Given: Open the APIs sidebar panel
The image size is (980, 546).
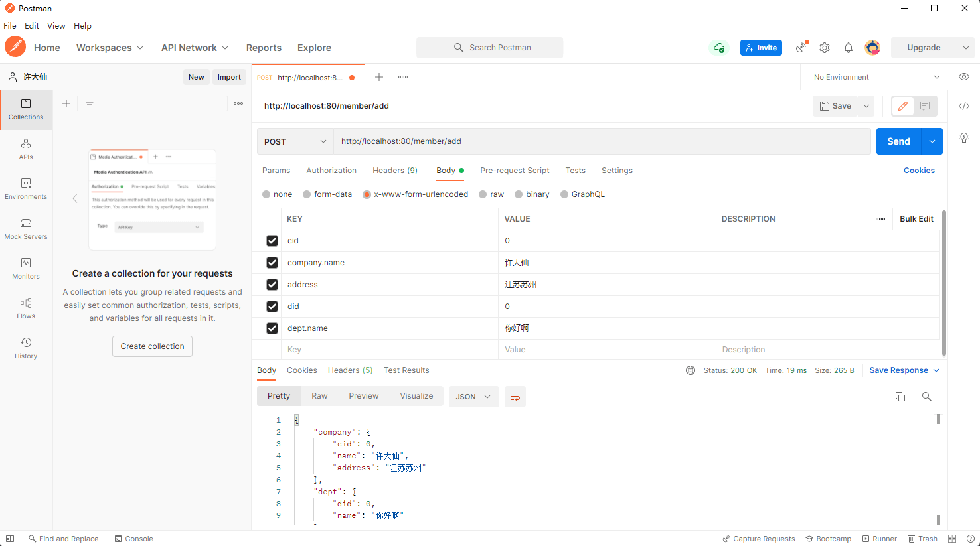Looking at the screenshot, I should click(26, 149).
